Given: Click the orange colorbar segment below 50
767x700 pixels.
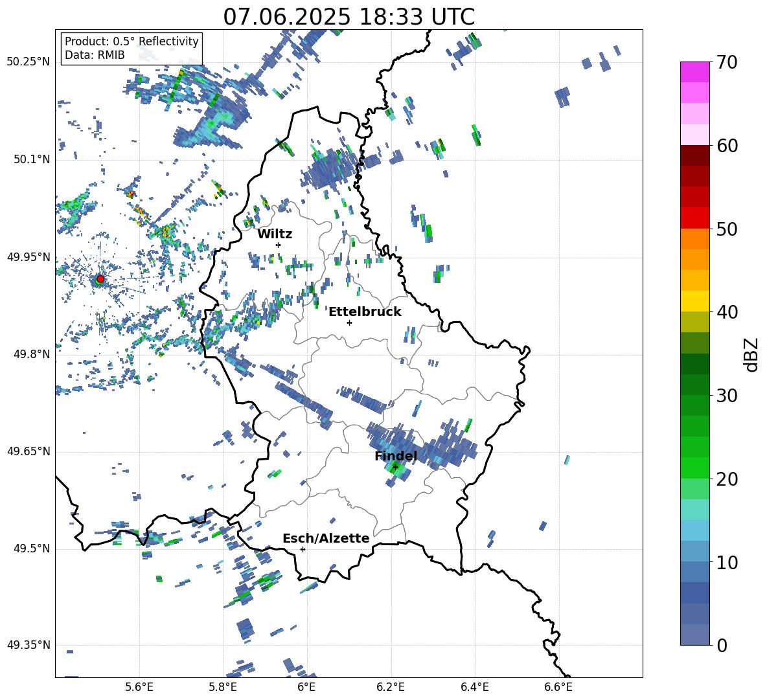Looking at the screenshot, I should [x=694, y=239].
